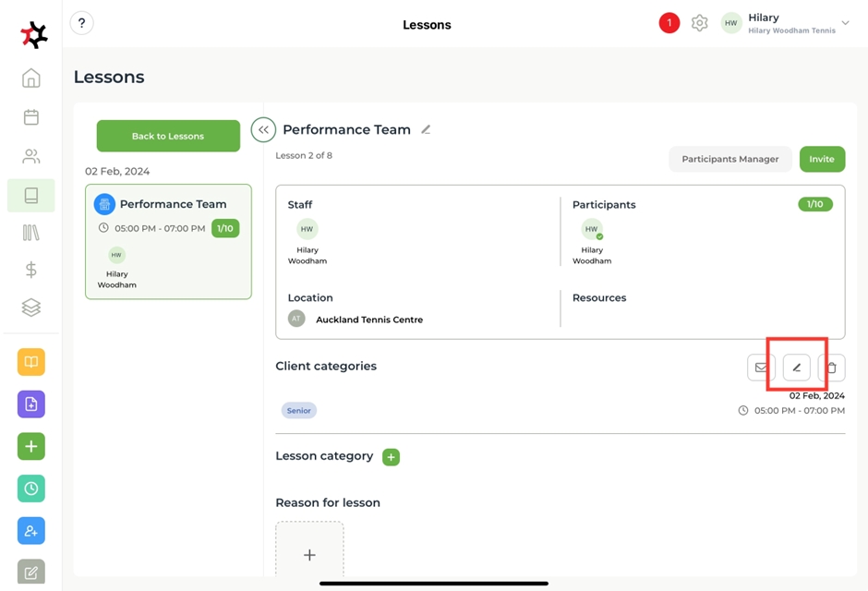
Task: Click the teal clock sidebar shortcut
Action: tap(31, 488)
